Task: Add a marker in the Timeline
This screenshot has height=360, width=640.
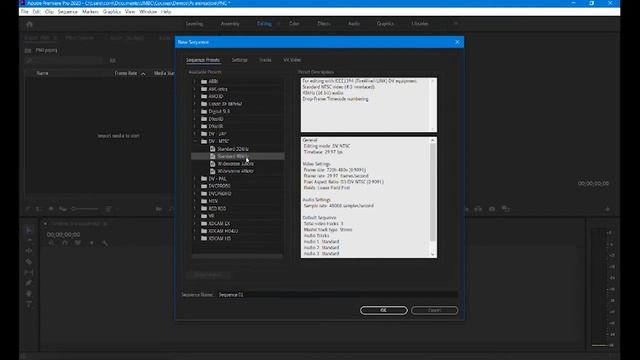Action: 91,243
